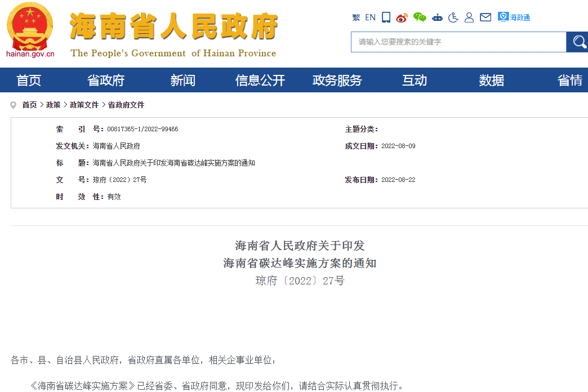588x392 pixels.
Task: Launch 海政通 via its shield icon
Action: [x=502, y=17]
